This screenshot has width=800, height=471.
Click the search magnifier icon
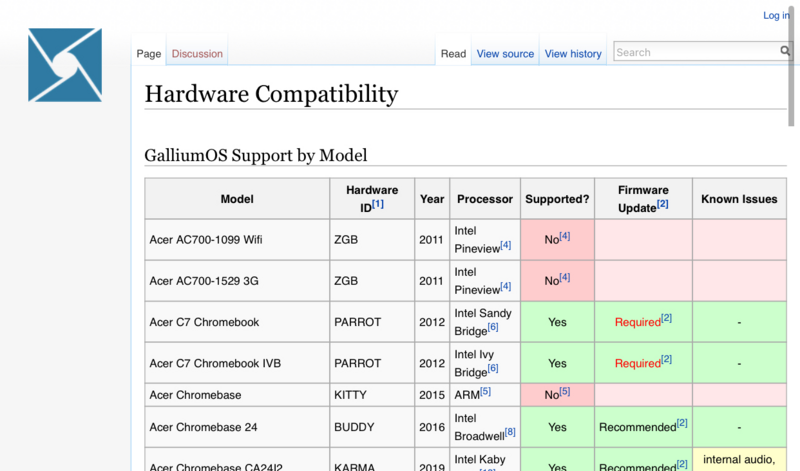(785, 51)
